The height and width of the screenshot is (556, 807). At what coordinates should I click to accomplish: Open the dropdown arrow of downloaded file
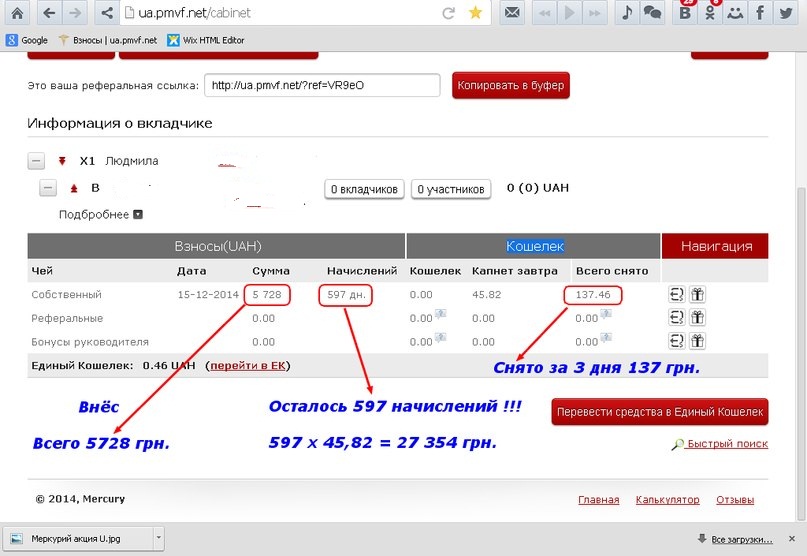click(x=157, y=538)
